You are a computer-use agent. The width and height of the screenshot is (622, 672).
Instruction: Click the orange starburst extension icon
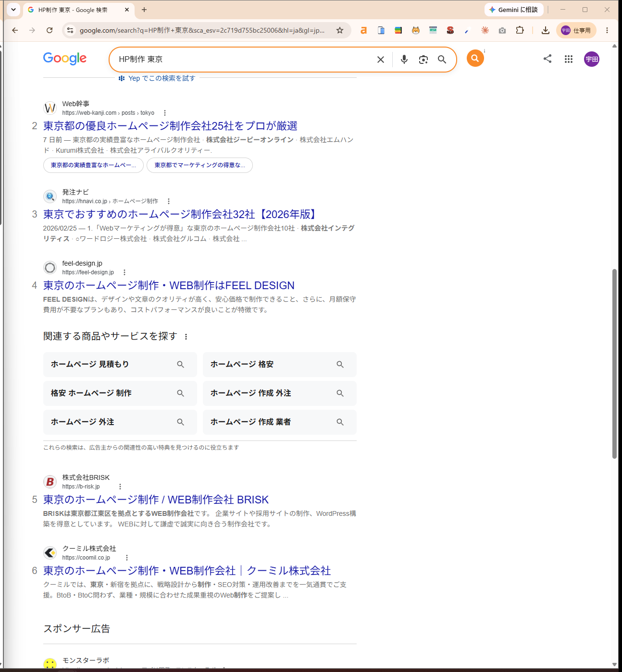click(485, 30)
